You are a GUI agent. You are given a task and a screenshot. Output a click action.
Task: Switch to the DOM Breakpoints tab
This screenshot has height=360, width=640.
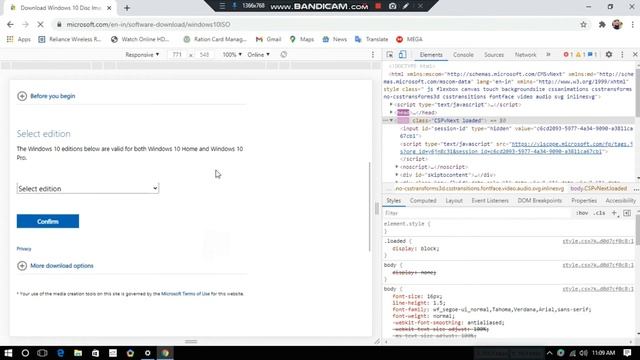point(540,200)
